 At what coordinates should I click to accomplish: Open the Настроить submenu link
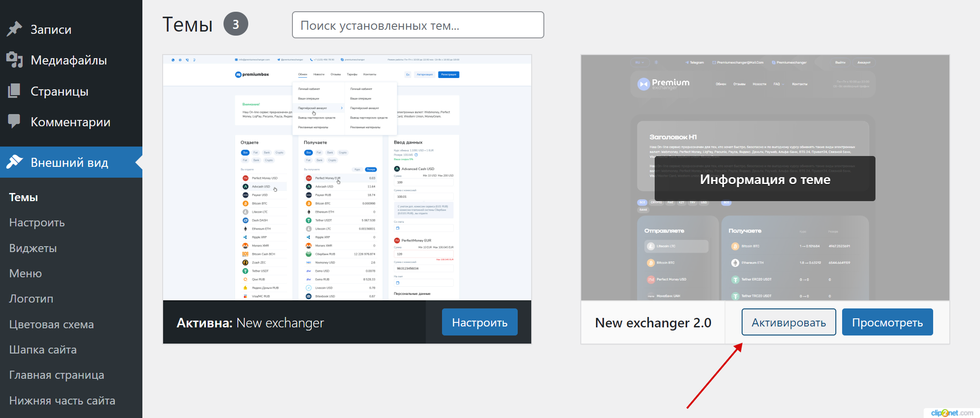pos(37,223)
